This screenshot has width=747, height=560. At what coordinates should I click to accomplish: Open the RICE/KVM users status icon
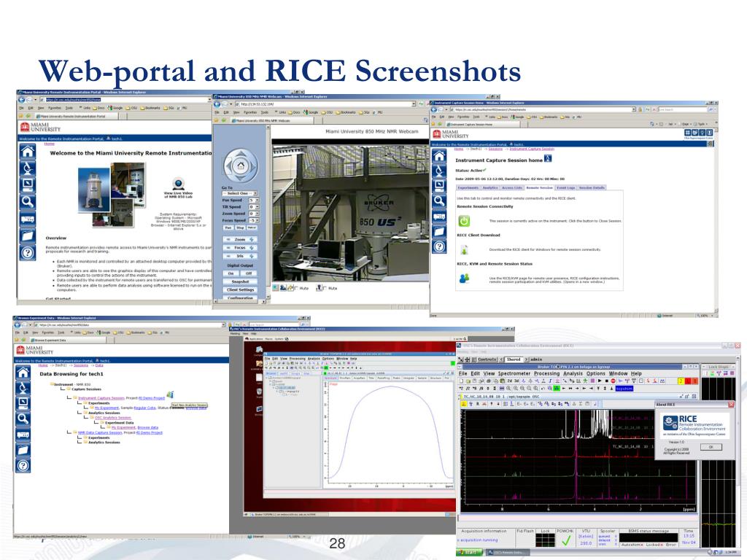464,279
